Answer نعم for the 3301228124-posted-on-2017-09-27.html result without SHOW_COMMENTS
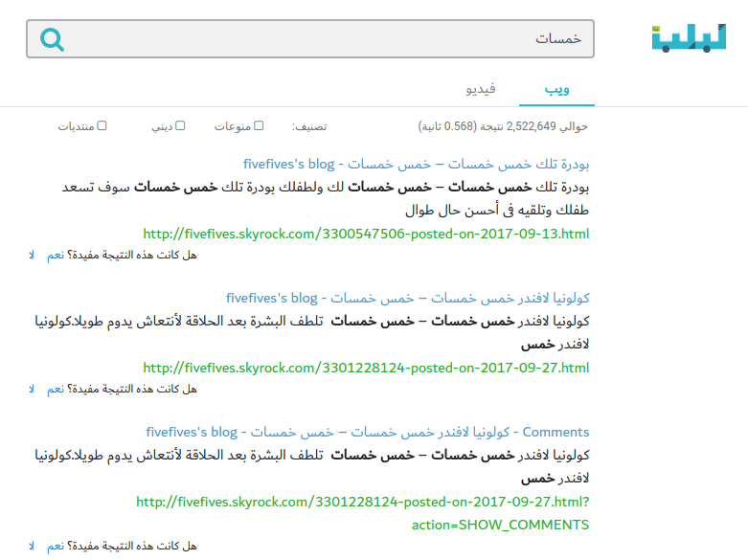 (x=56, y=390)
